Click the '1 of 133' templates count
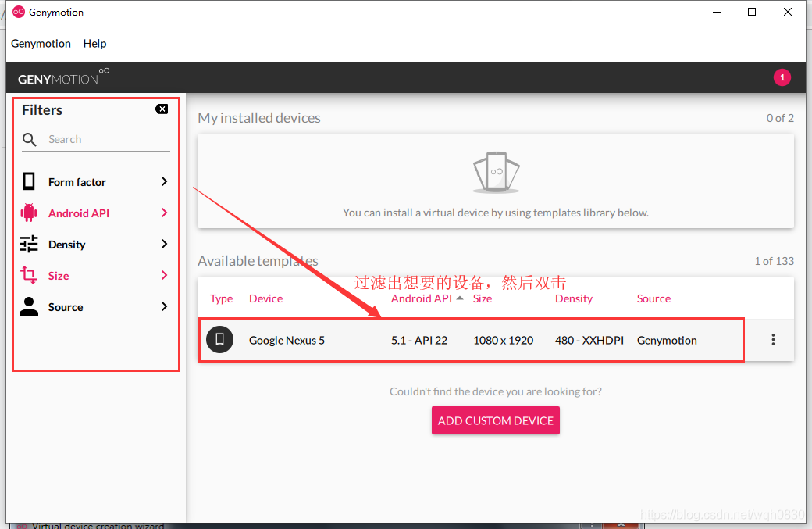This screenshot has height=529, width=812. pyautogui.click(x=774, y=261)
